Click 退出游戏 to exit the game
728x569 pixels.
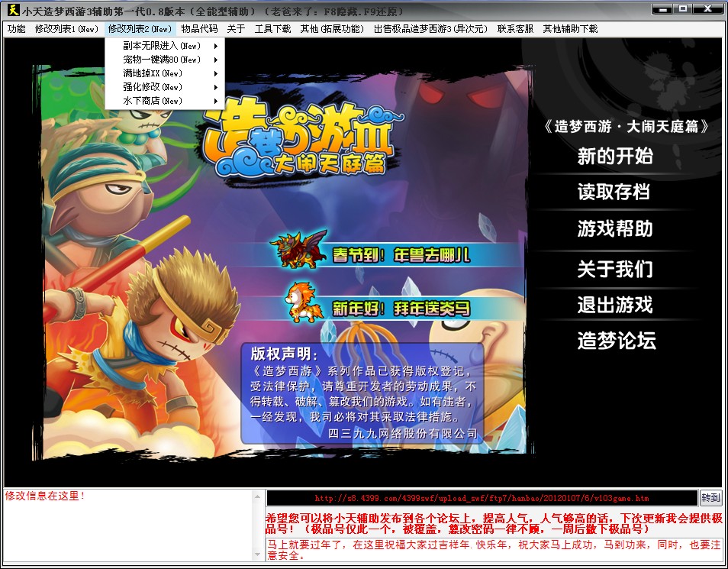click(615, 305)
